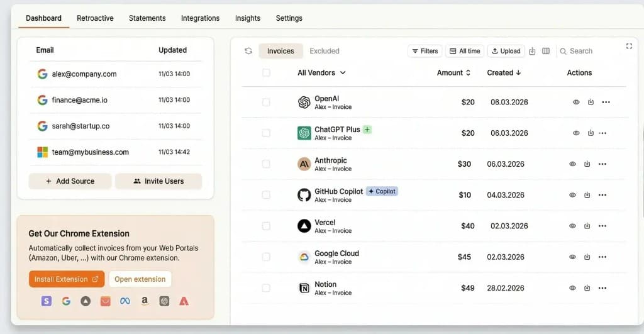Open the All time date range

[x=465, y=51]
